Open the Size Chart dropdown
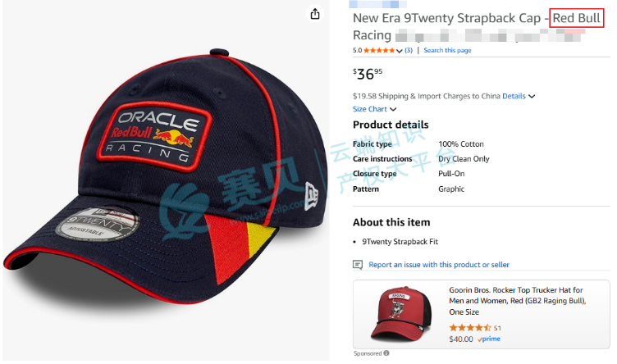Viewport: 617px width, 364px height. tap(374, 109)
